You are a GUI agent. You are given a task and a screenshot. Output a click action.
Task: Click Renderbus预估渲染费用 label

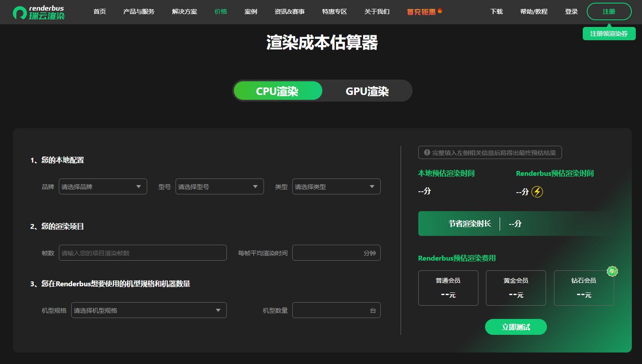[457, 258]
